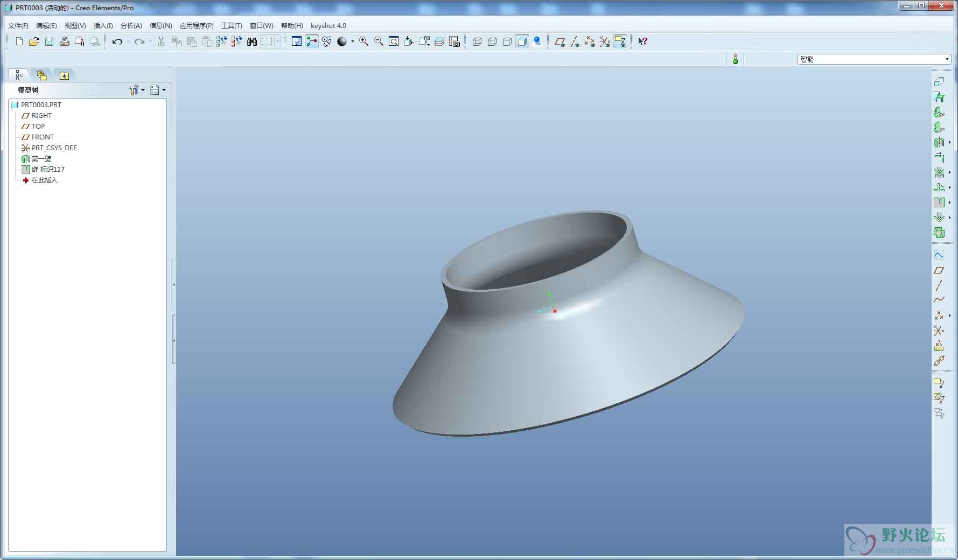Click the chain link icon in right toolbar
The image size is (958, 560).
coord(939,361)
